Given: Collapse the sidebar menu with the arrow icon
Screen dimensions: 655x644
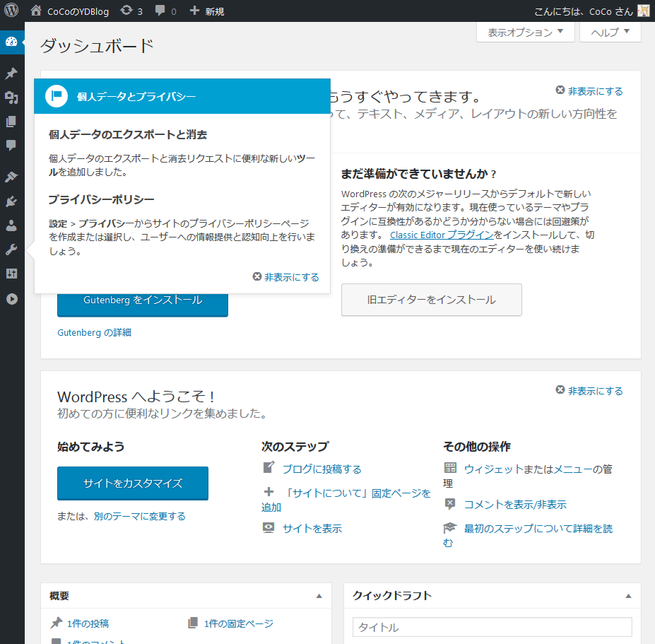Looking at the screenshot, I should [12, 299].
